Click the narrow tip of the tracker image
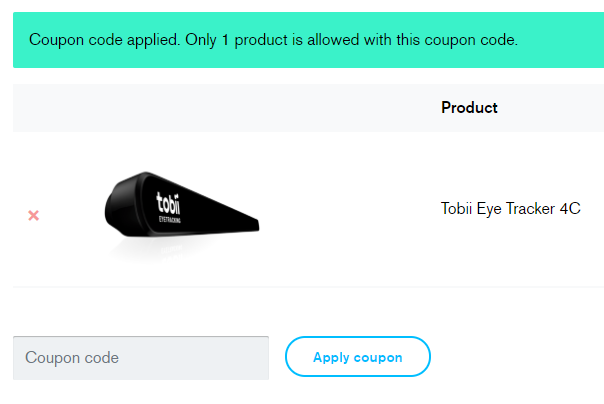 pos(248,223)
